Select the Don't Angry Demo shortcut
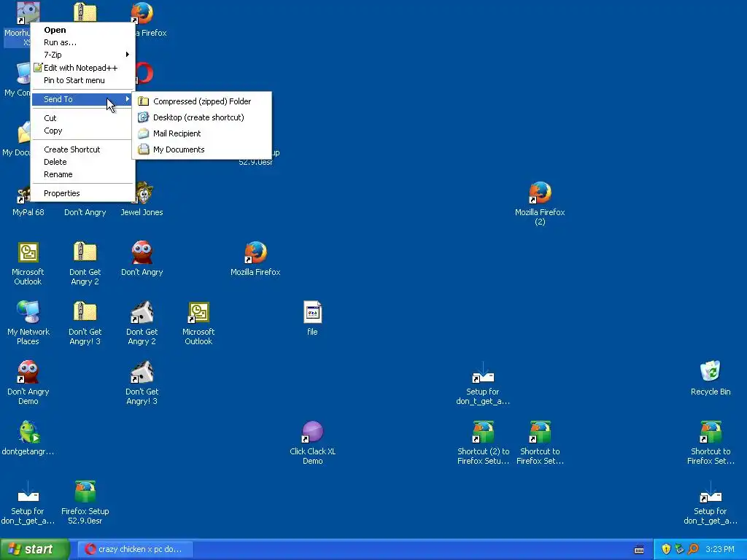The image size is (747, 560). click(x=28, y=373)
